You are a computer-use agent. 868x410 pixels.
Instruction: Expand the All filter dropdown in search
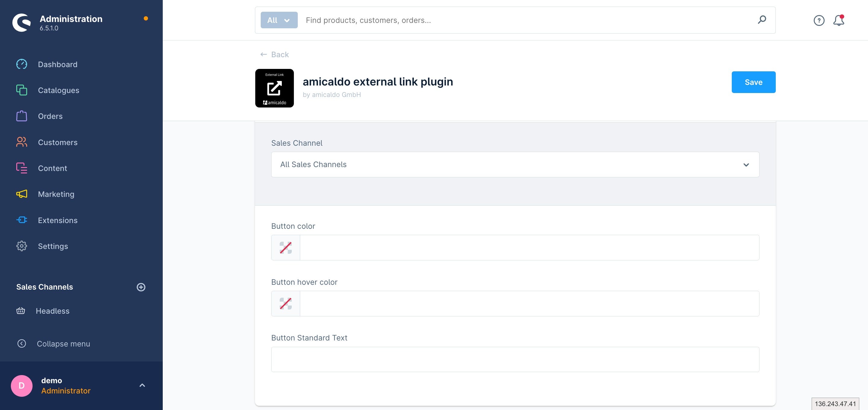(x=278, y=20)
